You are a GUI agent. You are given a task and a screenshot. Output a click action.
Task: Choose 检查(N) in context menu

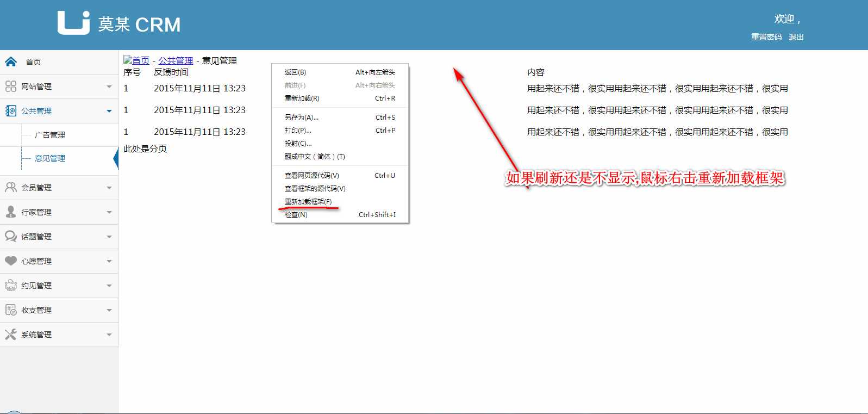pyautogui.click(x=340, y=214)
